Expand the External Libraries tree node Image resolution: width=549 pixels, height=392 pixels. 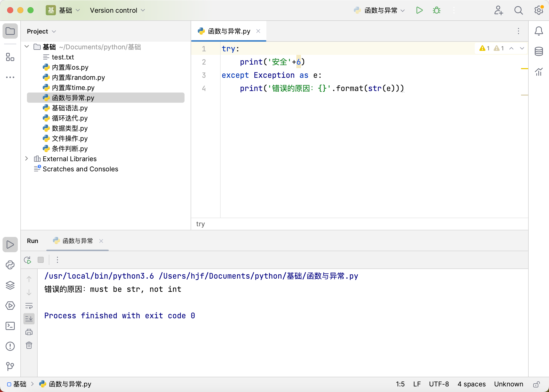(x=27, y=159)
